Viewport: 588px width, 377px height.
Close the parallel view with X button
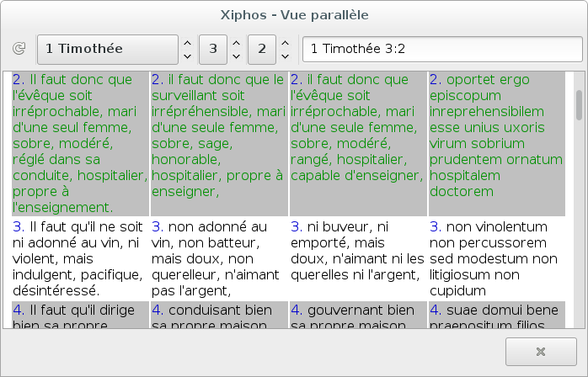[x=541, y=352]
